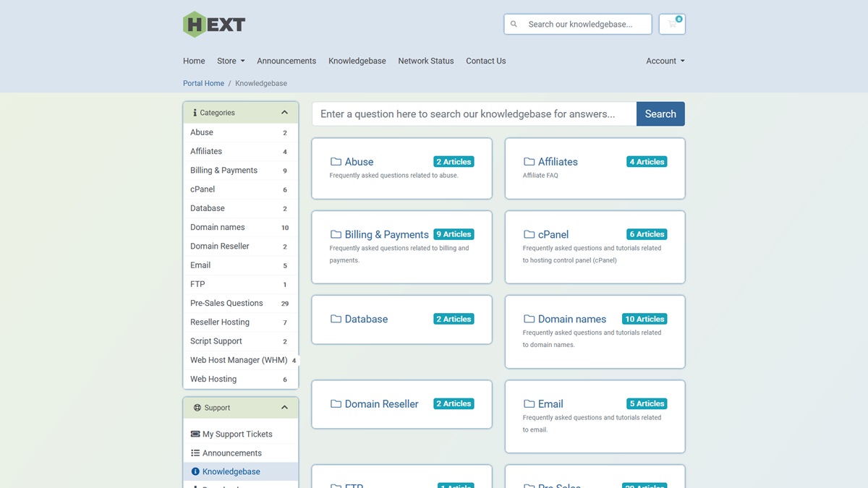Click the magnifier icon in header search
The width and height of the screenshot is (868, 488).
pos(514,24)
